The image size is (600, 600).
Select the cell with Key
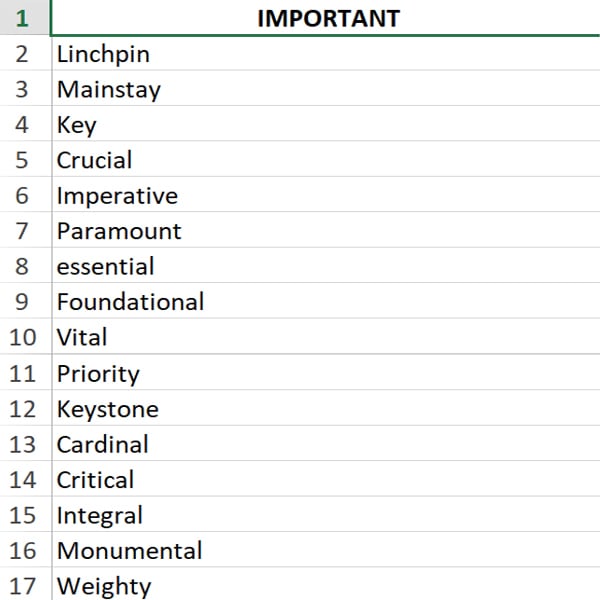click(326, 124)
